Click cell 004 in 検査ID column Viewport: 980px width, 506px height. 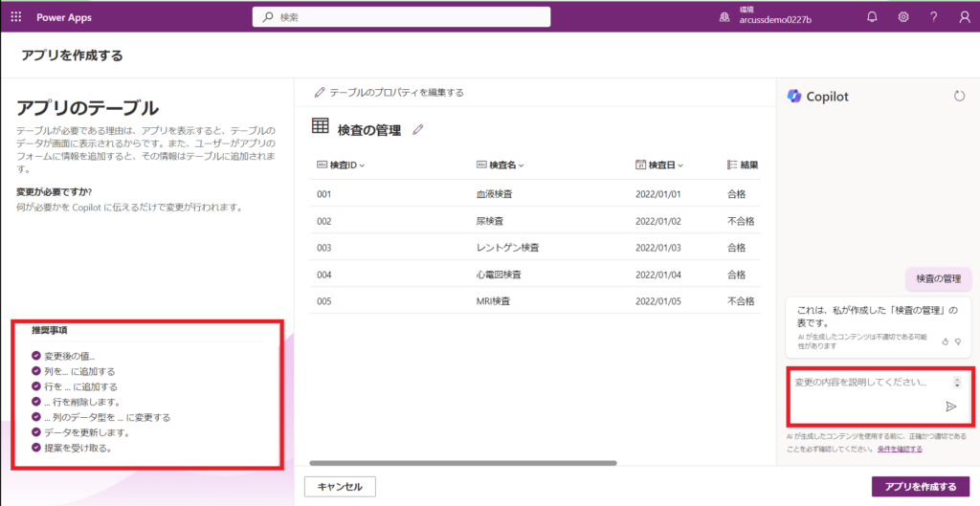pyautogui.click(x=323, y=275)
